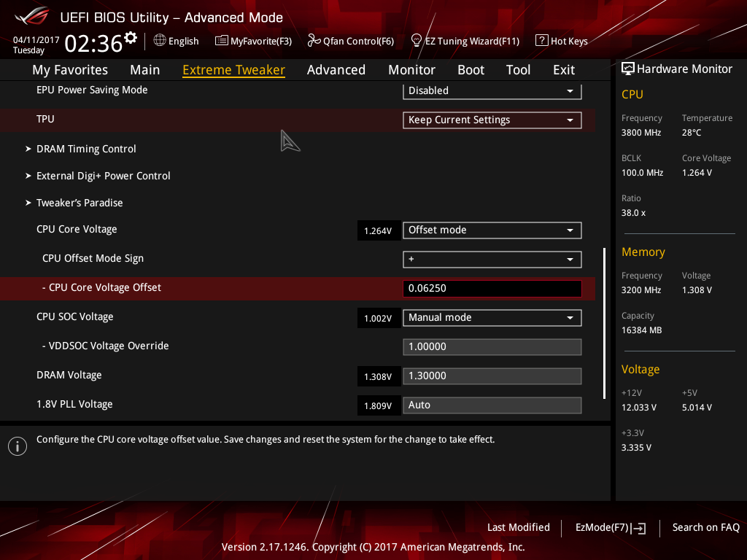Expand External Digi+ Power Control submenu
The height and width of the screenshot is (560, 747).
[104, 176]
